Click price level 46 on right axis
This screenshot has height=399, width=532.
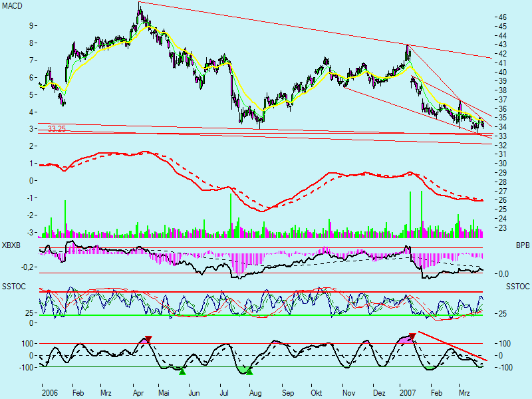pos(503,17)
